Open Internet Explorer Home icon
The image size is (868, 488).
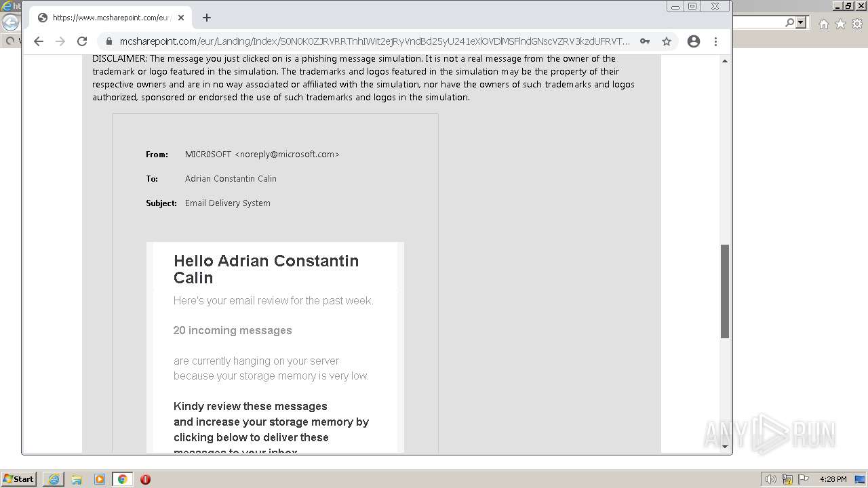[x=823, y=24]
